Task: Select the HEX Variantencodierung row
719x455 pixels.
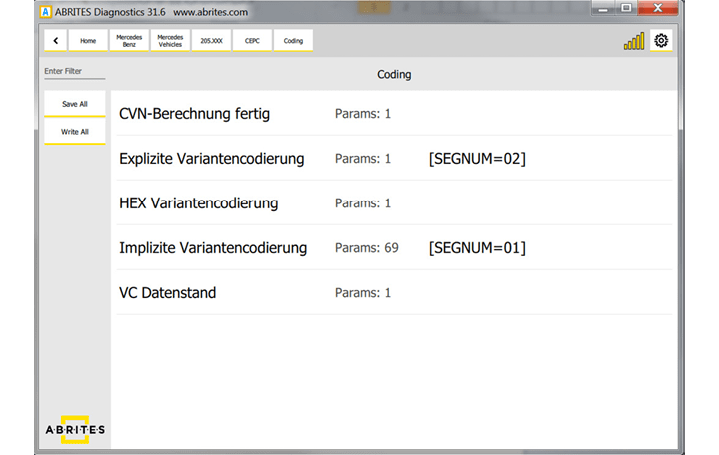Action: (198, 203)
